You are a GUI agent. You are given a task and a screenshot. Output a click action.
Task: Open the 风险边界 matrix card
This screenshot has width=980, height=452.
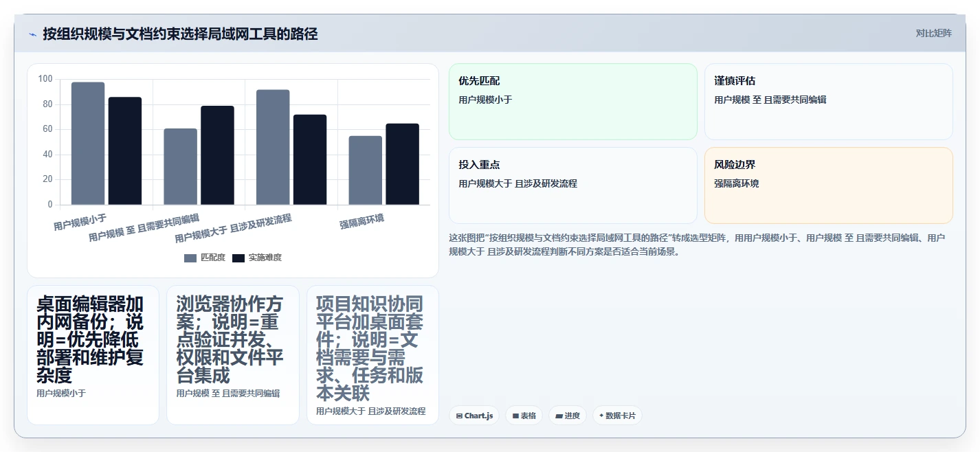click(829, 185)
